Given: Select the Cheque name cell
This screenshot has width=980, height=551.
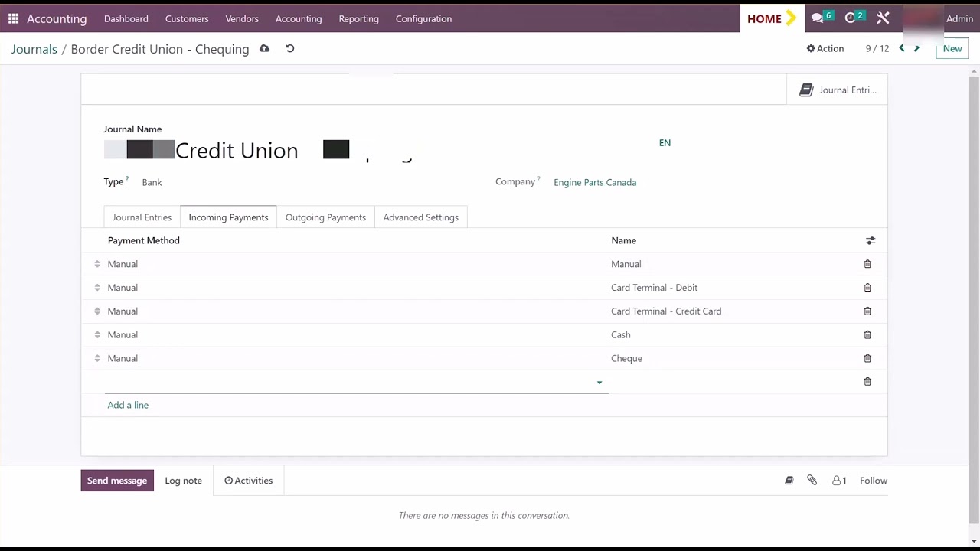Looking at the screenshot, I should tap(626, 358).
